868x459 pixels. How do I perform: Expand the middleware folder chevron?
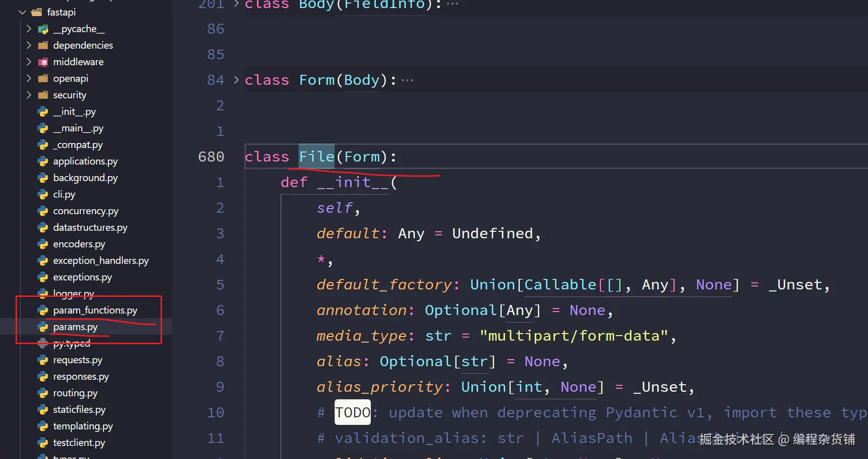point(29,62)
